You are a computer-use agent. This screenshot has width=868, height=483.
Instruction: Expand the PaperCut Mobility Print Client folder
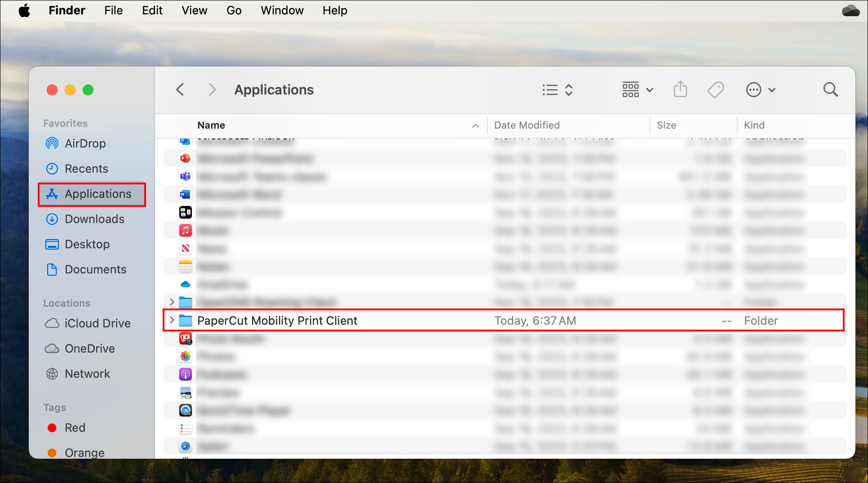point(172,320)
